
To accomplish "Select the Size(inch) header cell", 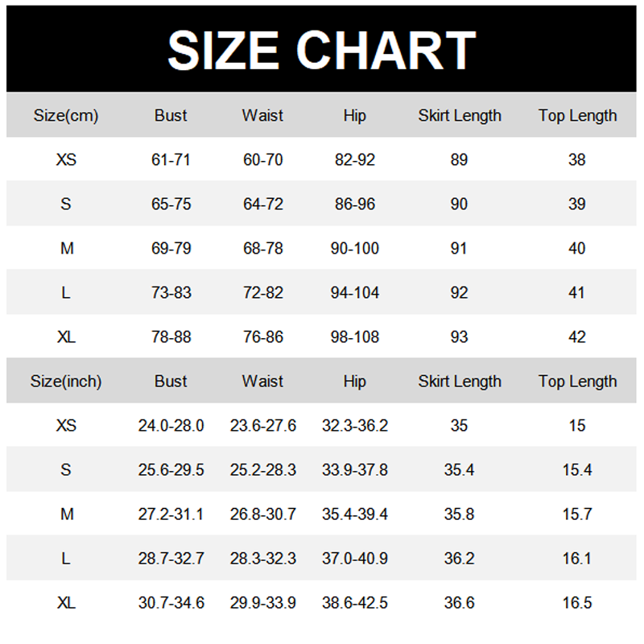I will 66,382.
